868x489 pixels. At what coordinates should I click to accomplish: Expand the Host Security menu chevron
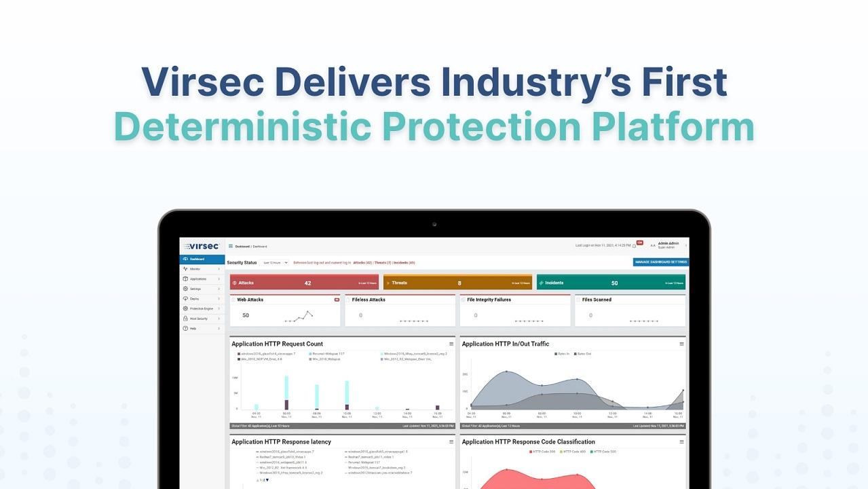click(219, 319)
